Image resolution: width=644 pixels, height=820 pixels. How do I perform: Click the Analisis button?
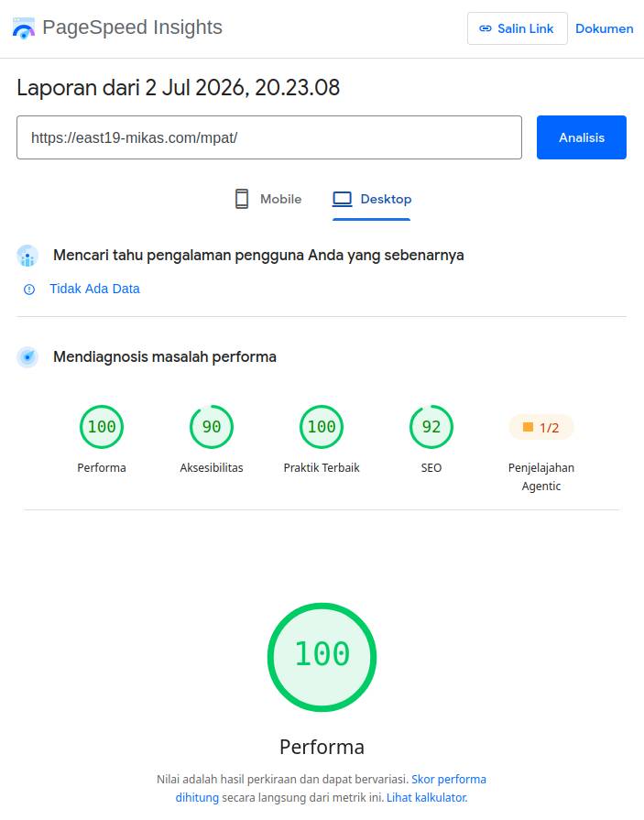pos(582,137)
